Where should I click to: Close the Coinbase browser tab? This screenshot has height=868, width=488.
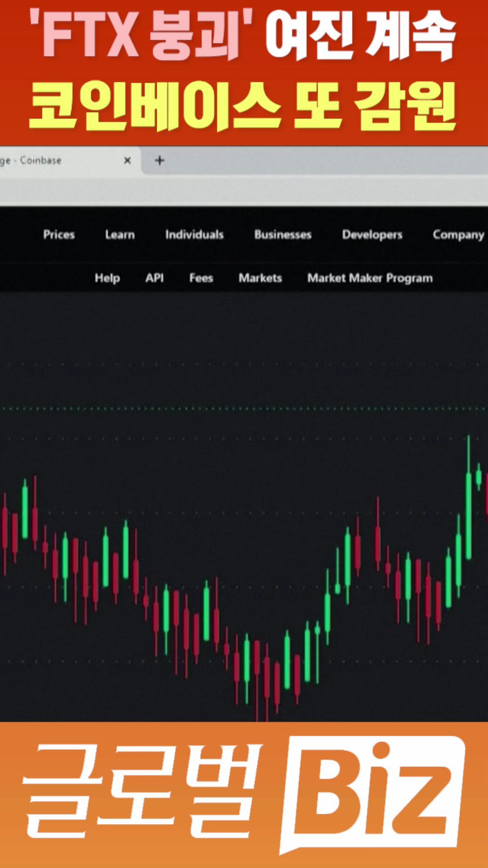(x=127, y=160)
